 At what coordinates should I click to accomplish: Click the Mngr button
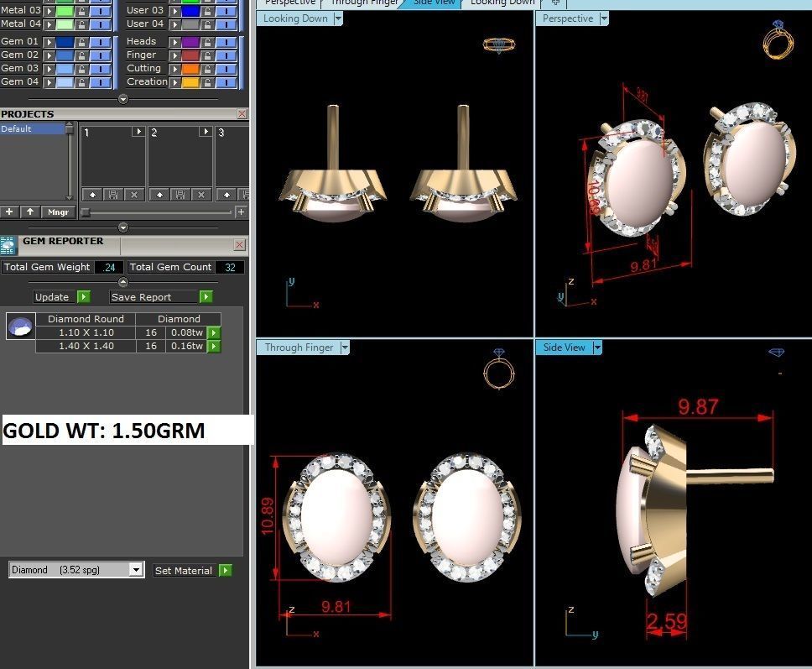58,212
